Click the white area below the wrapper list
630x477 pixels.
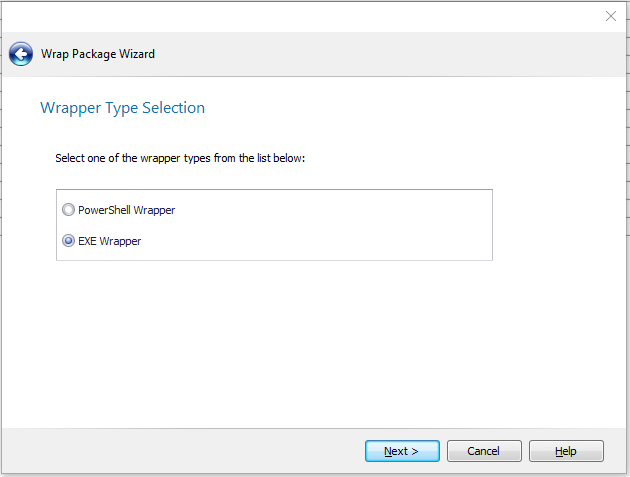point(300,340)
